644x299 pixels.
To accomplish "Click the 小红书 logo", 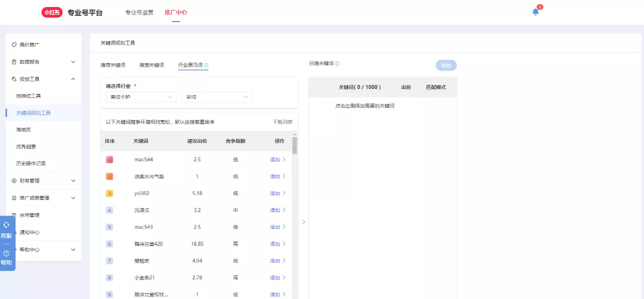I will [x=52, y=13].
